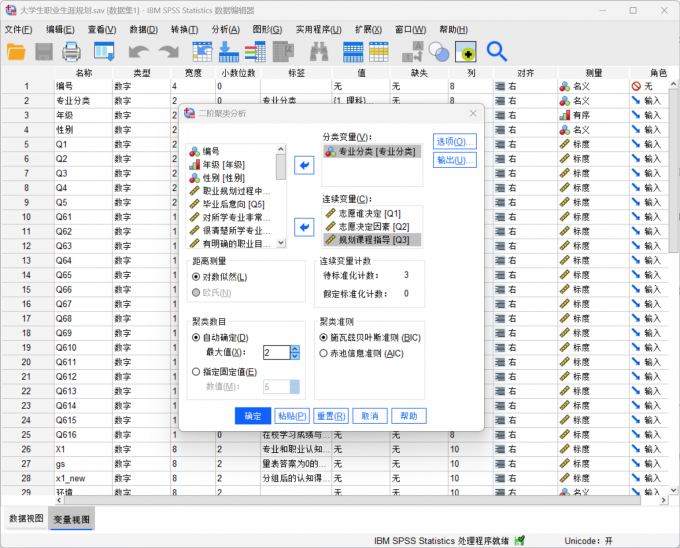Image resolution: width=680 pixels, height=548 pixels.
Task: Go to variable toolbar icon
Action: (x=229, y=52)
